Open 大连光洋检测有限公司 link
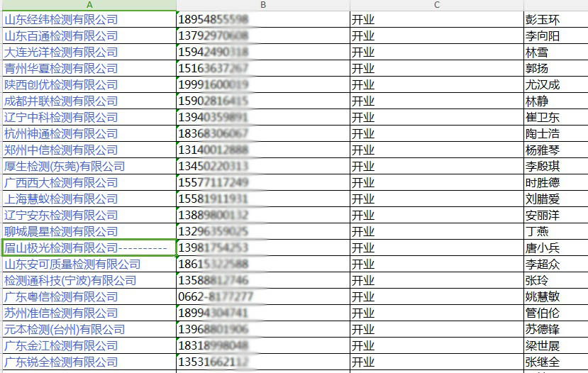 coord(61,52)
